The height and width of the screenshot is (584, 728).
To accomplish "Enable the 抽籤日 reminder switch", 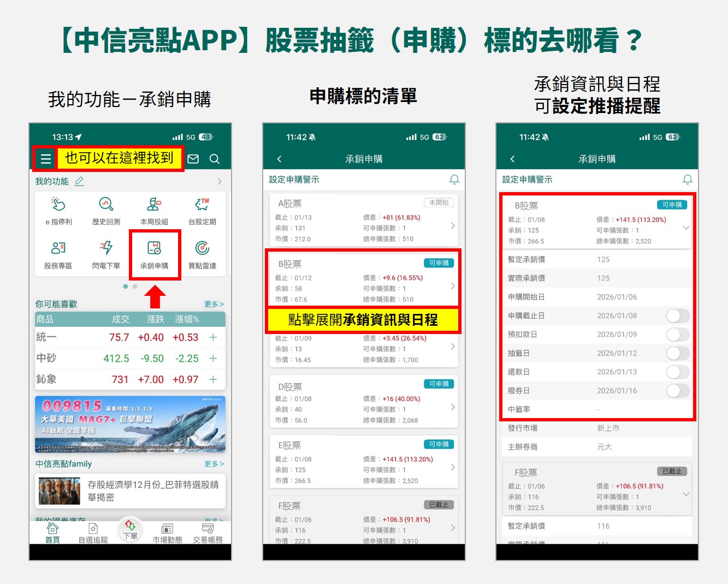I will pos(677,353).
